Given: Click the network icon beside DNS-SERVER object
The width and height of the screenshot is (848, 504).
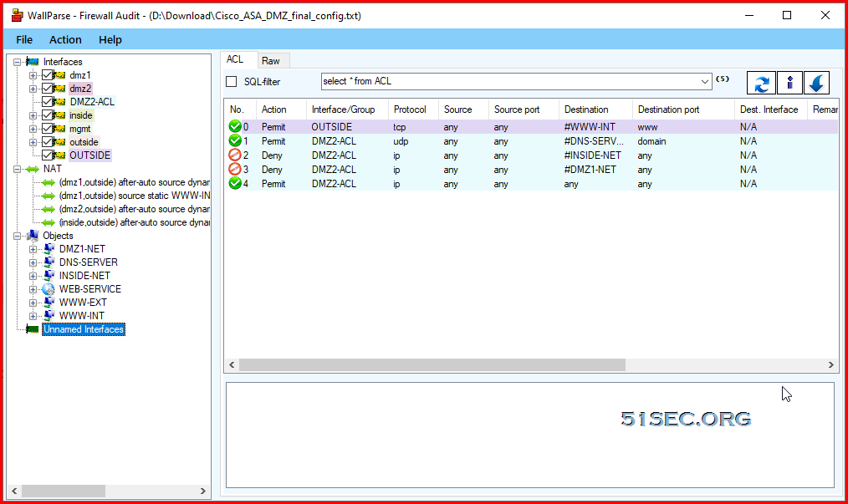Looking at the screenshot, I should [49, 262].
